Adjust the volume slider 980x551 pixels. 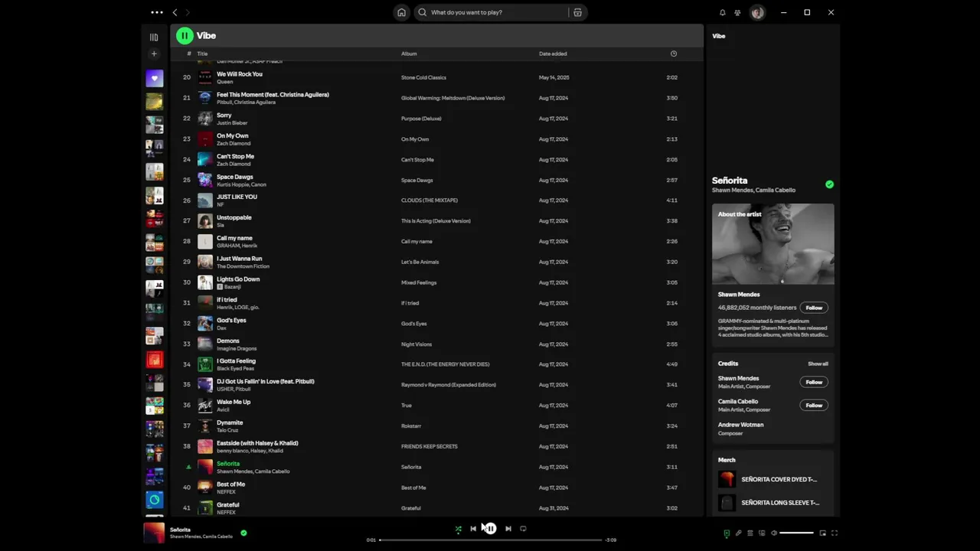tap(796, 533)
